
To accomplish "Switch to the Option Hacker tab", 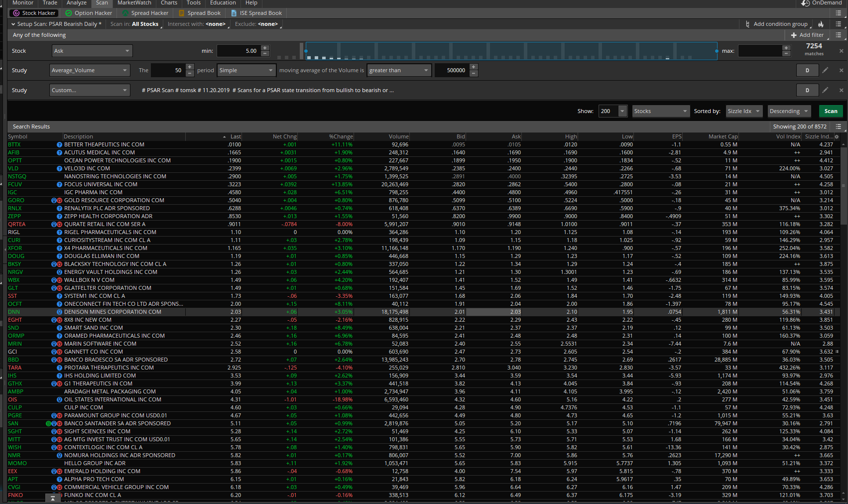I will [x=89, y=13].
